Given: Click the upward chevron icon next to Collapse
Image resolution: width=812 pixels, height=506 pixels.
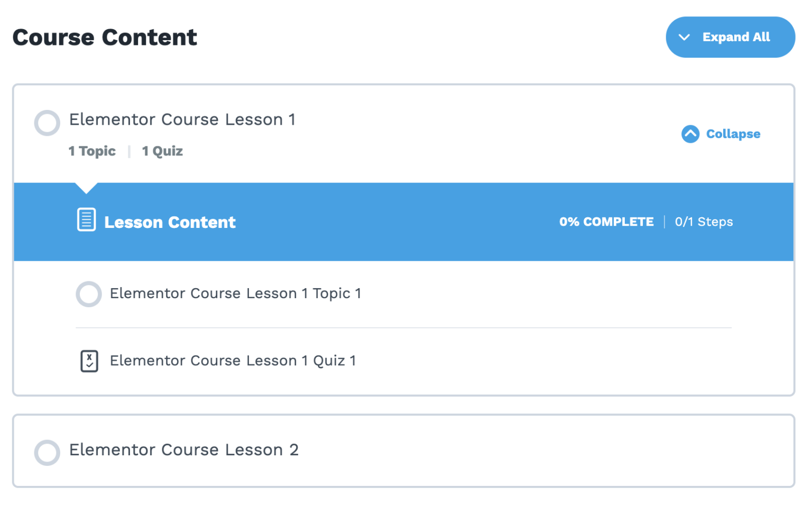Looking at the screenshot, I should [x=690, y=134].
